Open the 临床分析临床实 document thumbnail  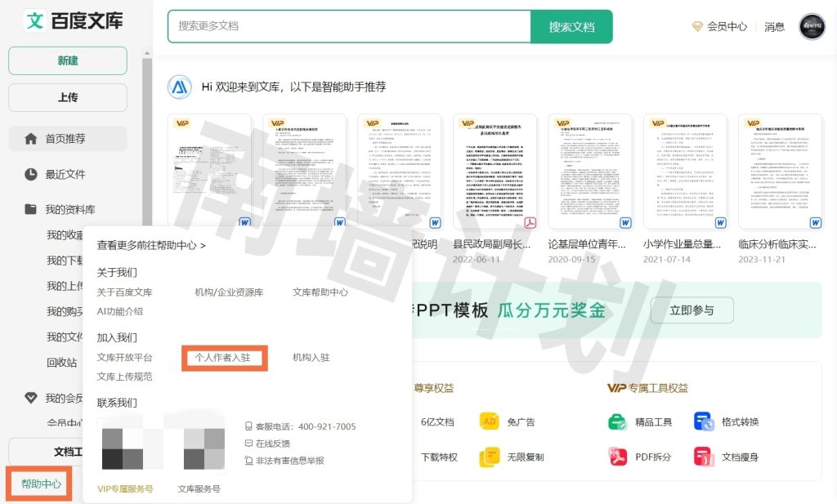point(780,172)
